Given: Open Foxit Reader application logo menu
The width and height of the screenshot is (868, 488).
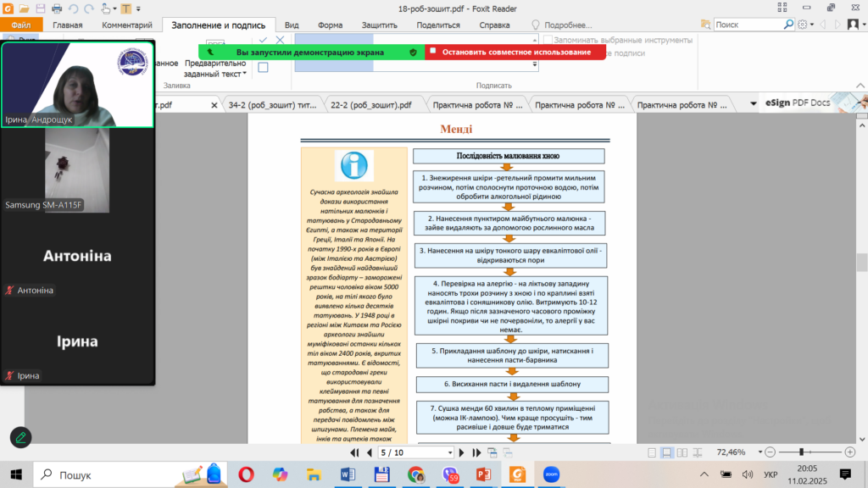Looking at the screenshot, I should point(8,8).
